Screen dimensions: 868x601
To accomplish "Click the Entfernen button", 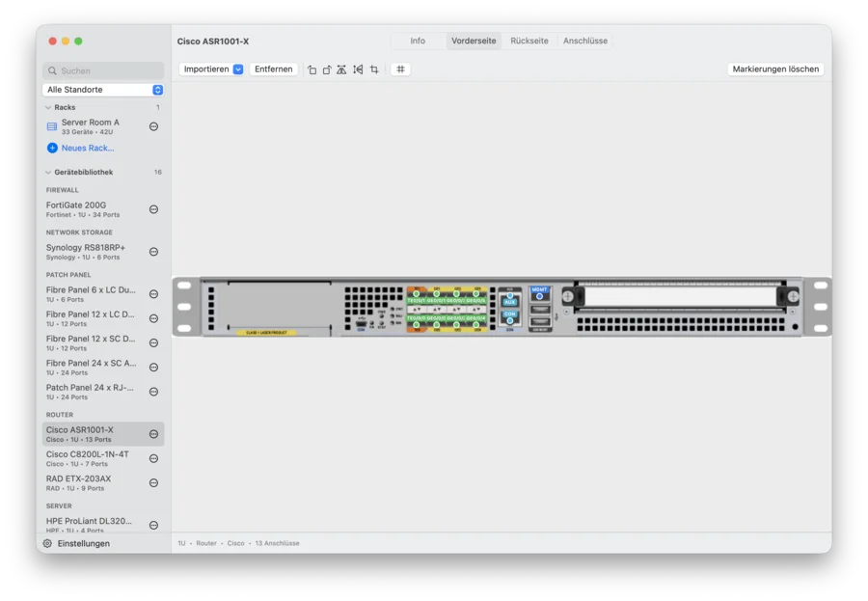I will coord(274,69).
